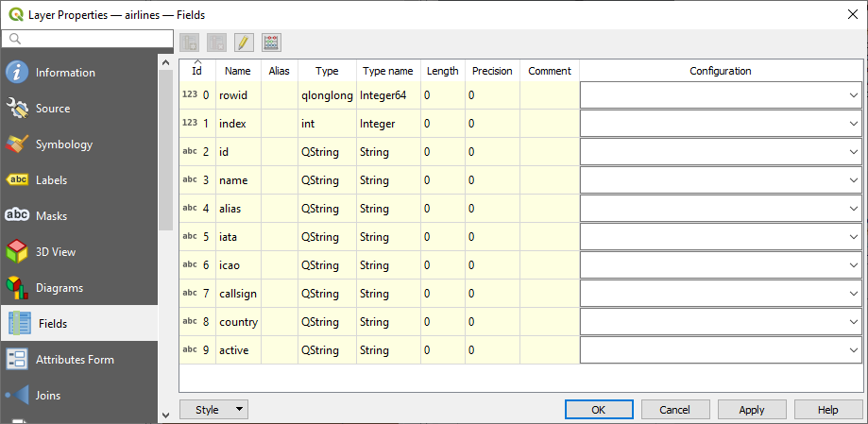The width and height of the screenshot is (868, 424).
Task: Open the field calculator abacus icon
Action: pyautogui.click(x=272, y=42)
